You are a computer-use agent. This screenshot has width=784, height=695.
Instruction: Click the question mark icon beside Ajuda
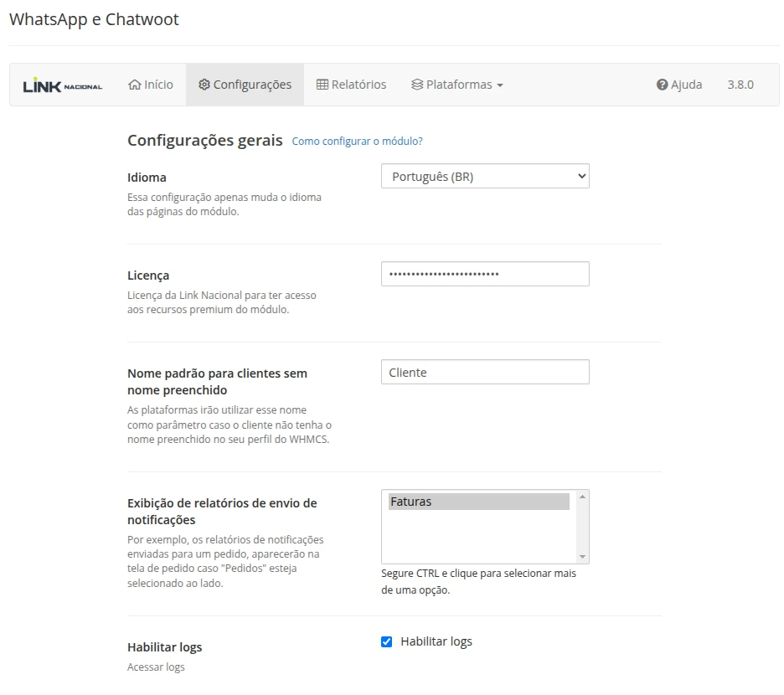pyautogui.click(x=662, y=85)
